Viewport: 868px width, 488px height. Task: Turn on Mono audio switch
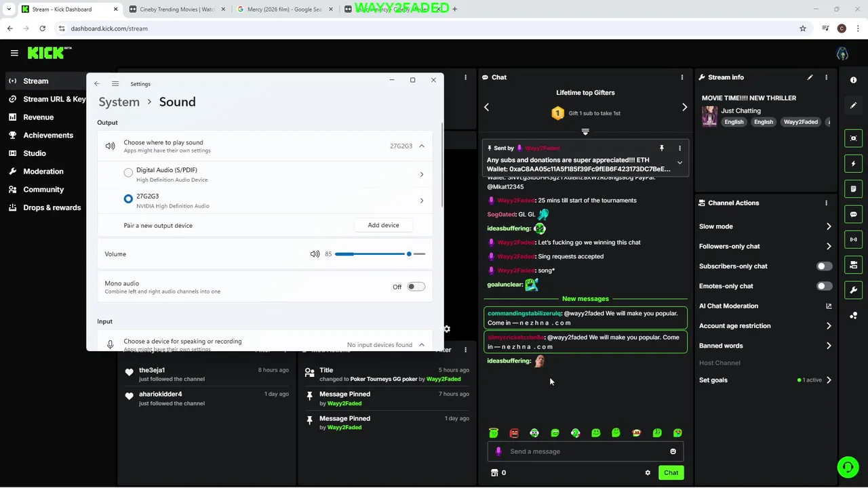[416, 287]
